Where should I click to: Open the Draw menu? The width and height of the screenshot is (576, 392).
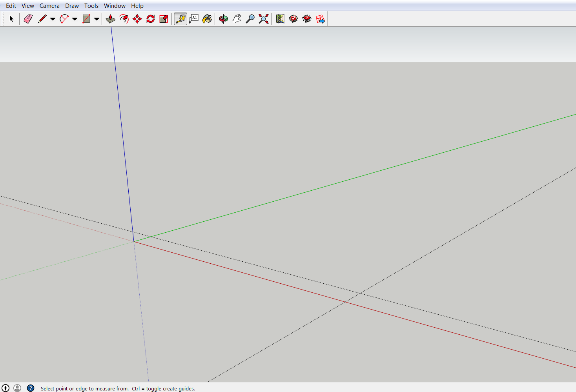72,6
